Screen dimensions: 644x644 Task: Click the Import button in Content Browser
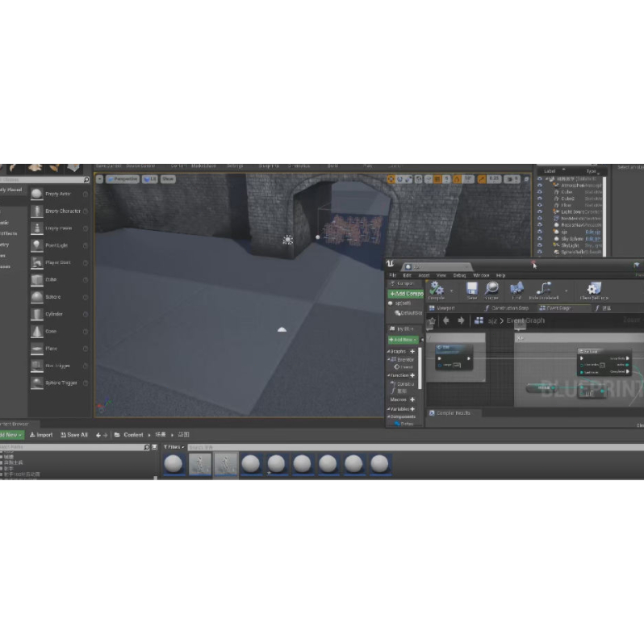pyautogui.click(x=41, y=435)
